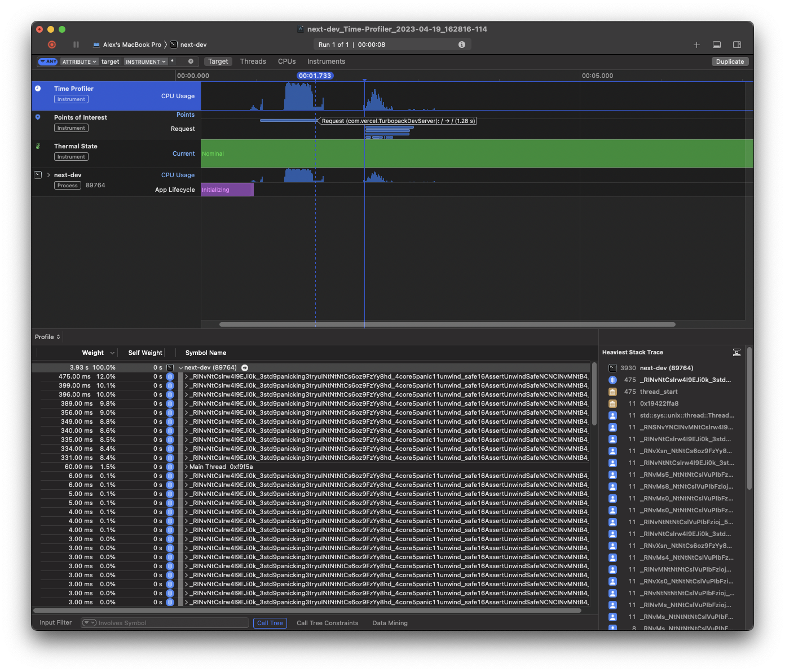Select next-dev (89764) in stack trace
Image resolution: width=785 pixels, height=672 pixels.
pyautogui.click(x=667, y=368)
